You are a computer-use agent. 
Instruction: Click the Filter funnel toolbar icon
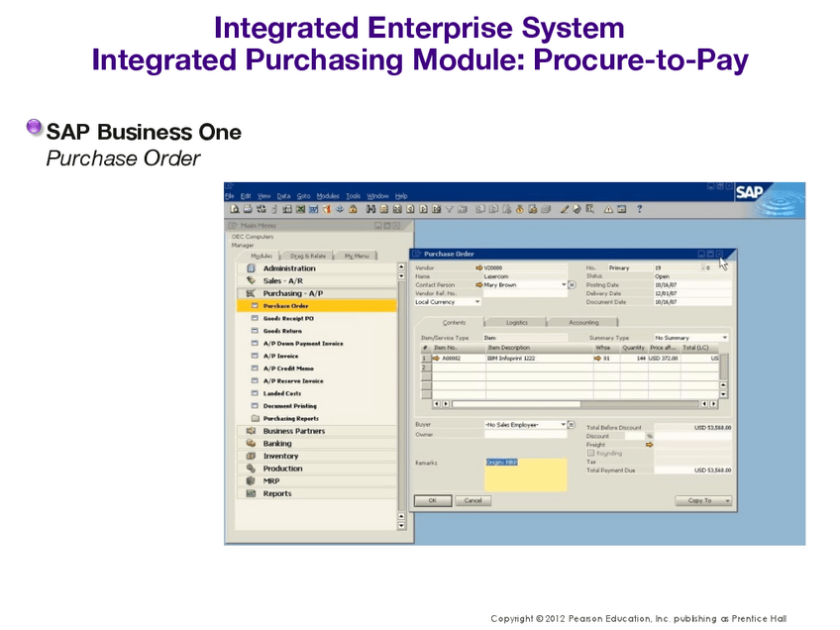(x=450, y=209)
